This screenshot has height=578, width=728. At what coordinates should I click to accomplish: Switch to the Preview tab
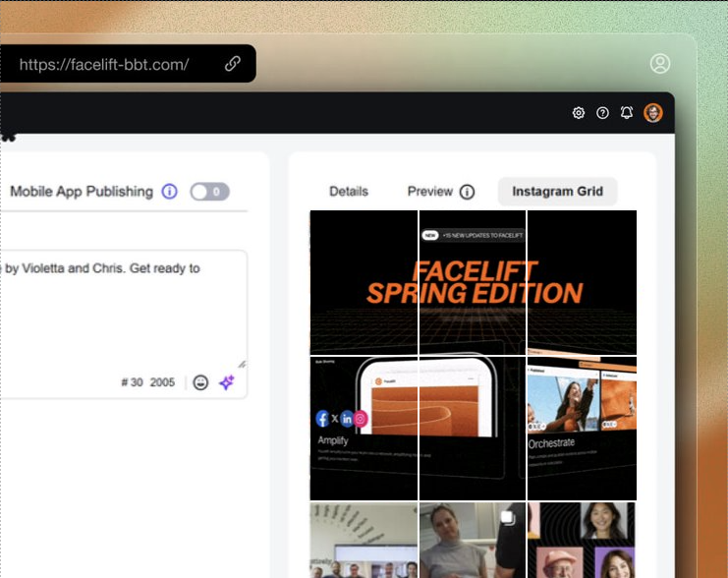[430, 192]
